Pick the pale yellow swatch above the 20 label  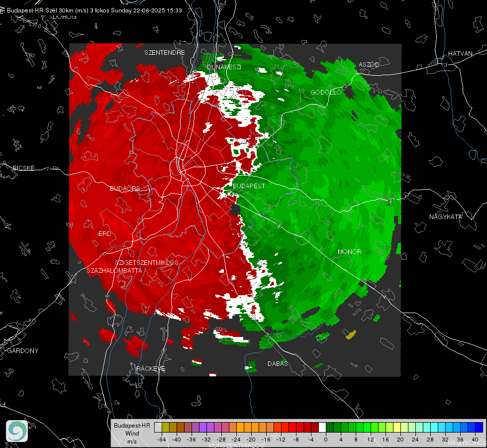(397, 427)
